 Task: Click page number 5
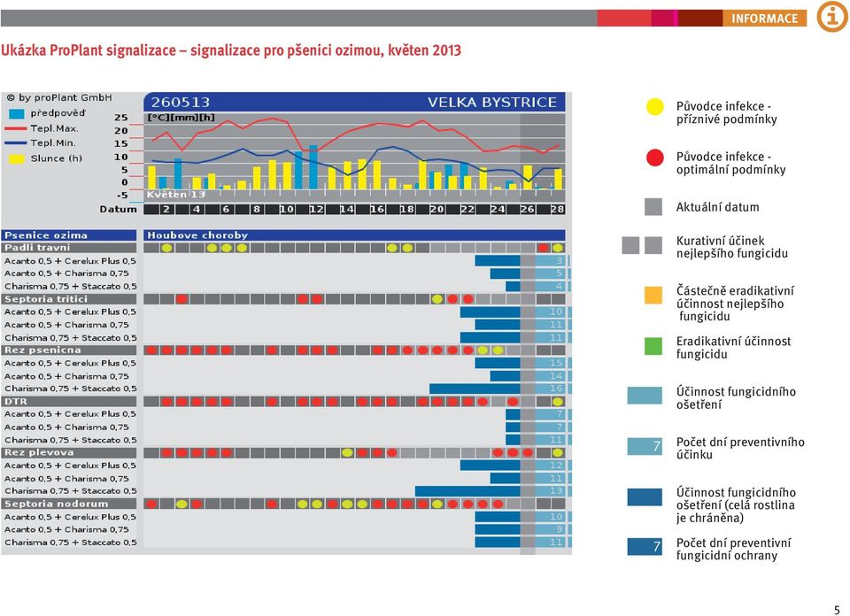point(837,610)
